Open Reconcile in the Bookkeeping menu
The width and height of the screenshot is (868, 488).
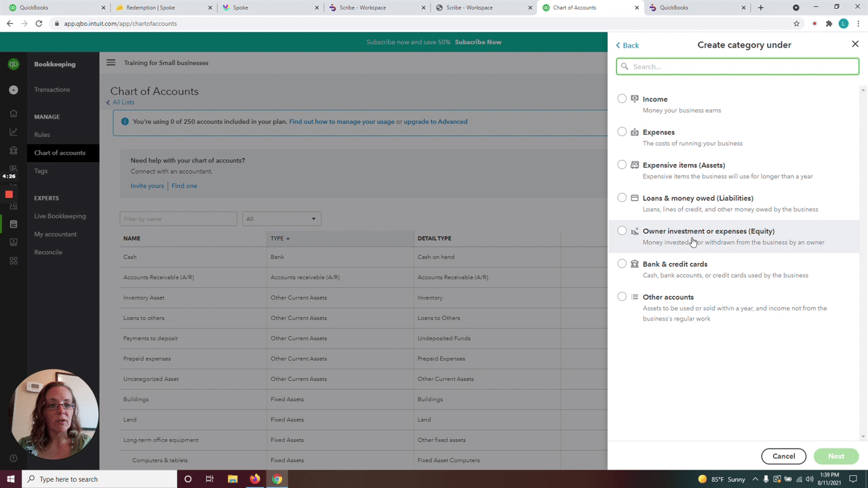[48, 252]
